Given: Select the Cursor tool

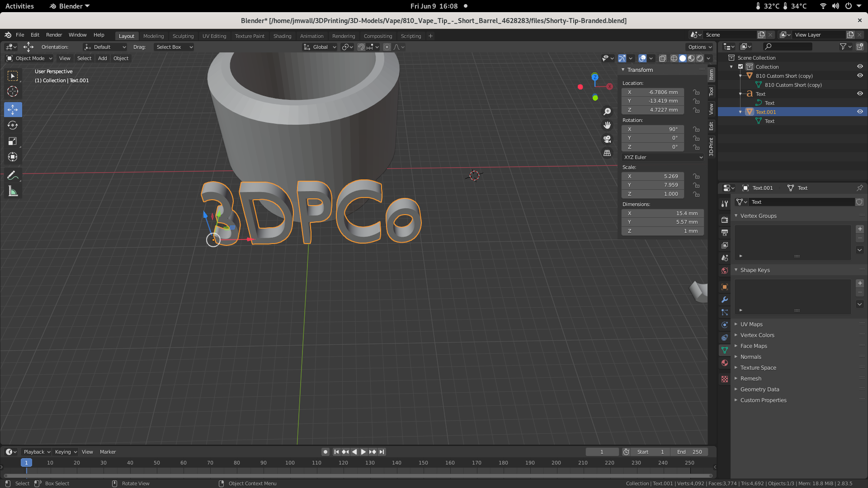Looking at the screenshot, I should coord(13,91).
